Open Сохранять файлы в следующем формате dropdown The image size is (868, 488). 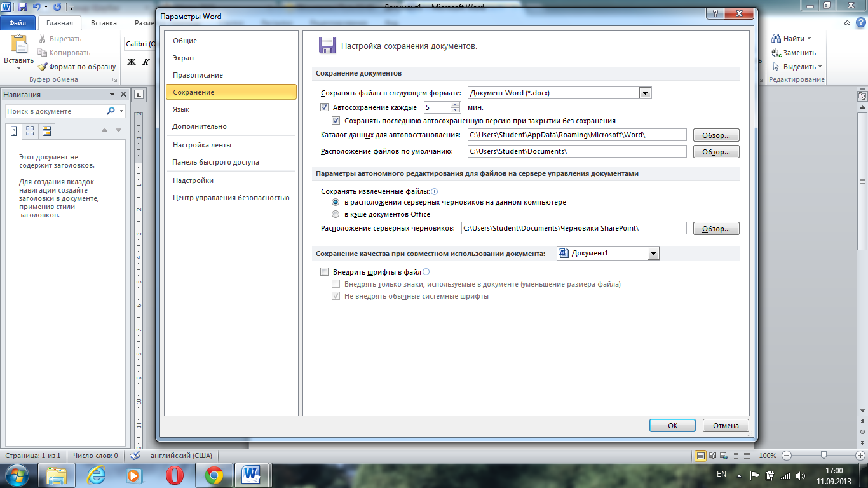[646, 93]
